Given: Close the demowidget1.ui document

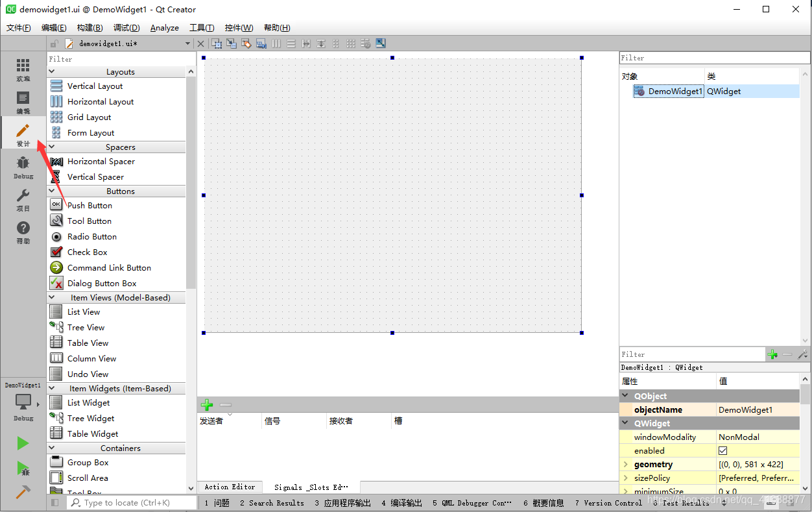Looking at the screenshot, I should [x=200, y=43].
